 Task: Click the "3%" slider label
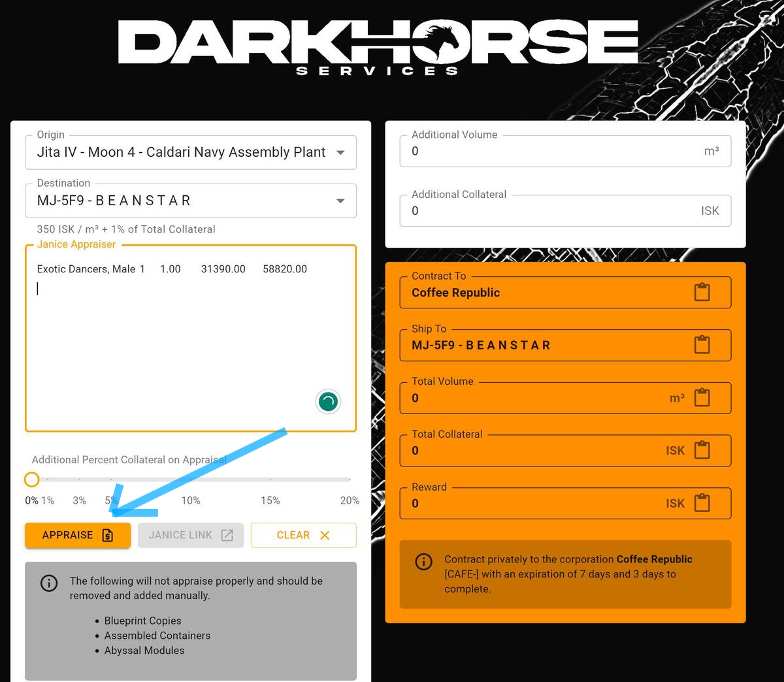[x=79, y=500]
